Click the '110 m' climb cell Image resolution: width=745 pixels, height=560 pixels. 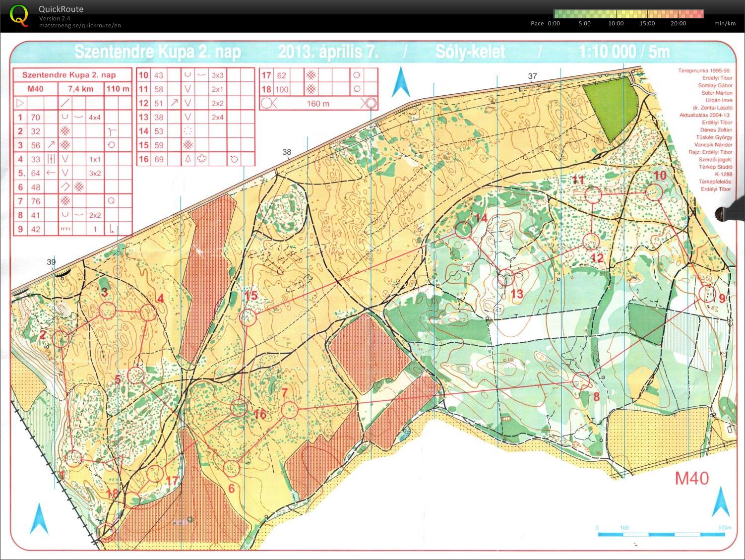pos(118,89)
